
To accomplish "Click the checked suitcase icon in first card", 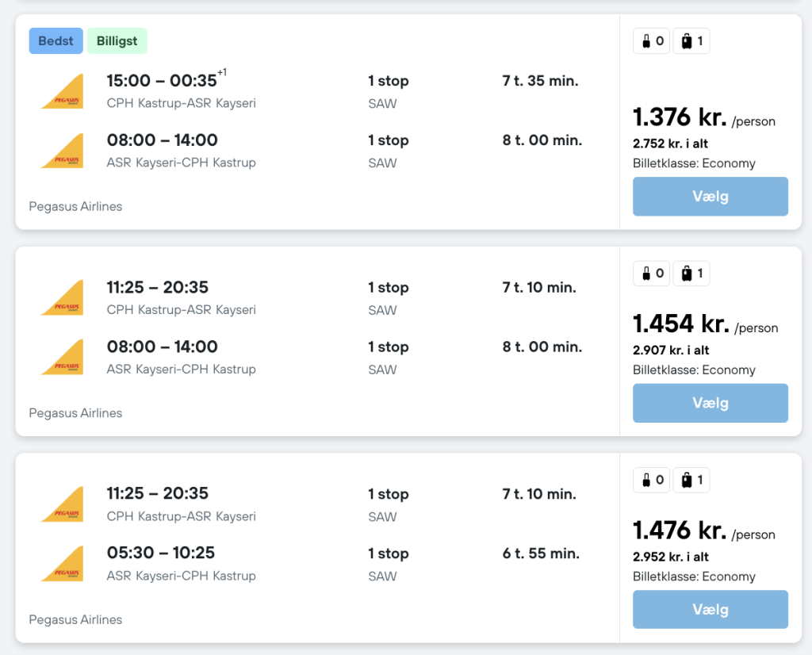I will pyautogui.click(x=691, y=41).
